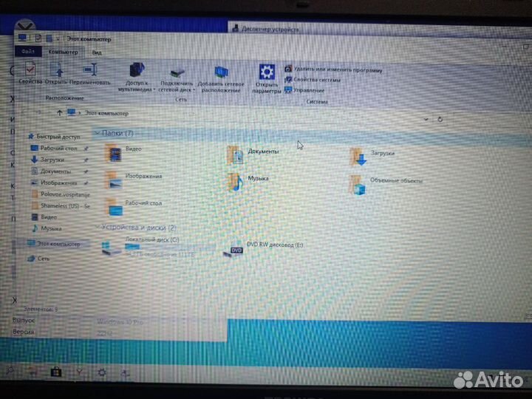532x399 pixels.
Task: Click the computer icon in title bar
Action: pyautogui.click(x=22, y=38)
